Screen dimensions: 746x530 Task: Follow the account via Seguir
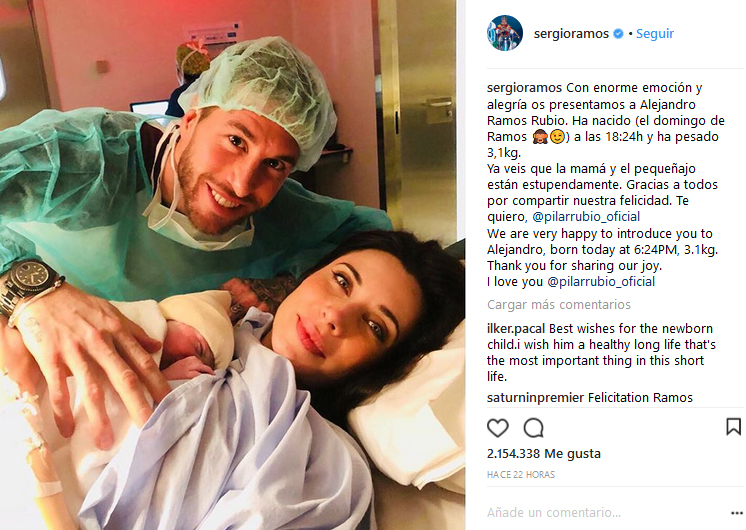pyautogui.click(x=655, y=33)
